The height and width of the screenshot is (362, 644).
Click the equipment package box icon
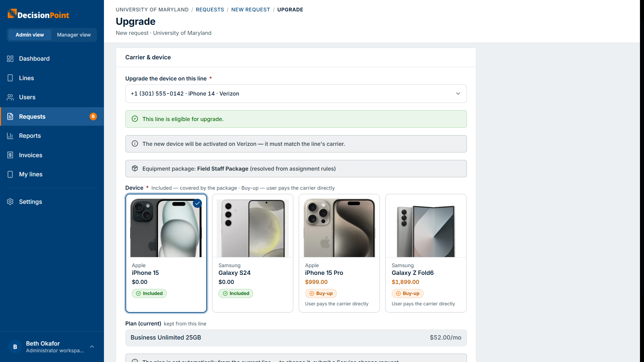tap(135, 169)
